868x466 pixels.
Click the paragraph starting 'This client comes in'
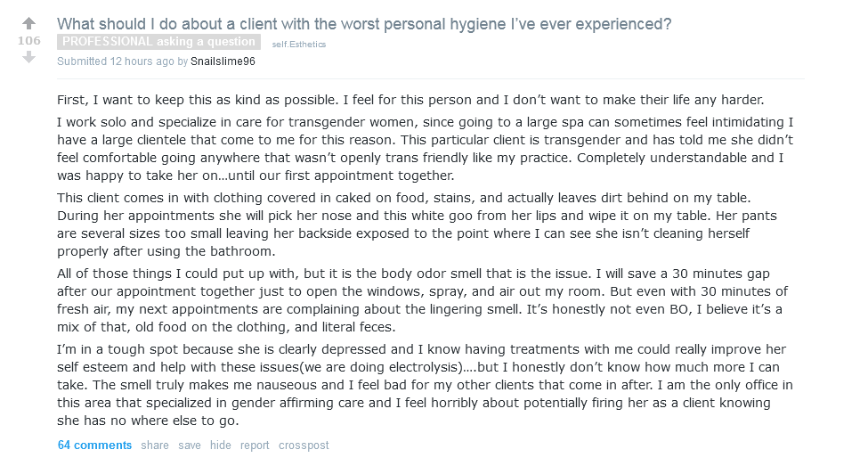click(426, 225)
